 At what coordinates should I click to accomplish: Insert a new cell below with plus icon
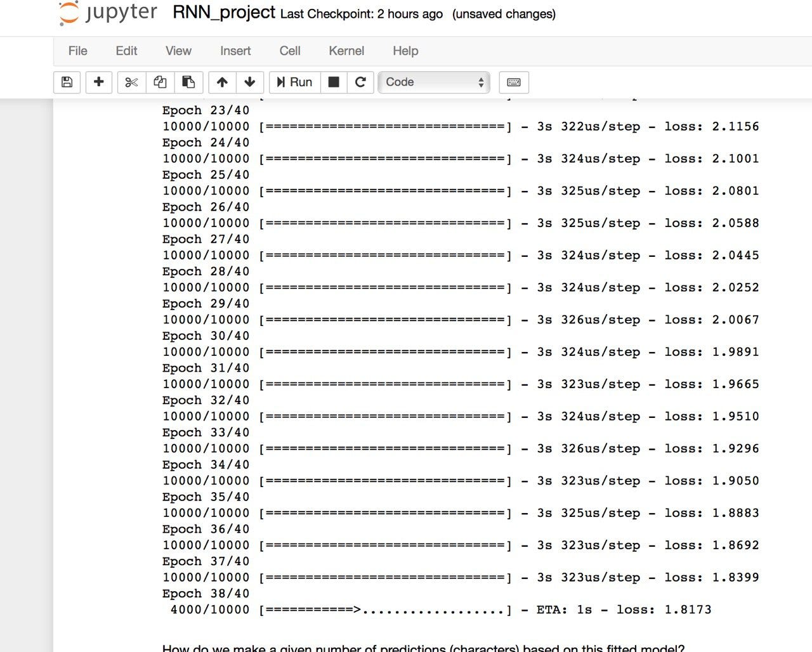click(99, 82)
